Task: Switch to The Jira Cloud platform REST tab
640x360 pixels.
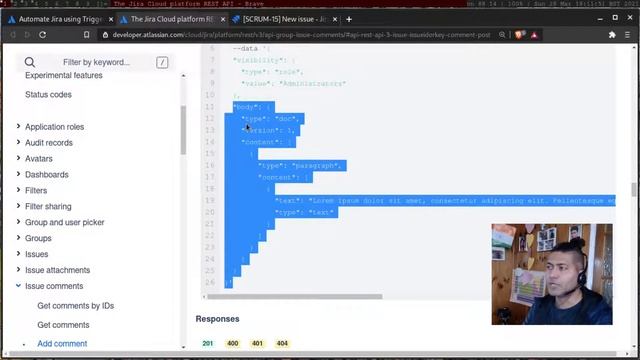Action: coord(171,19)
